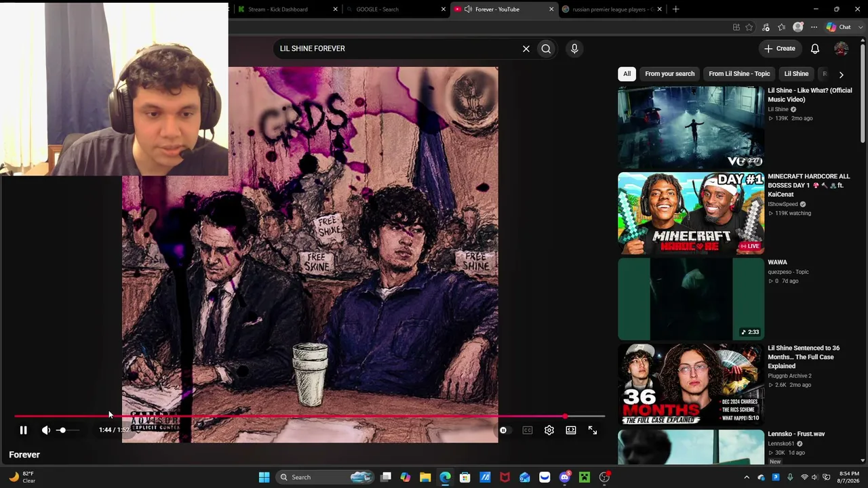Viewport: 868px width, 488px height.
Task: Open the YouTube notifications bell
Action: coord(815,49)
